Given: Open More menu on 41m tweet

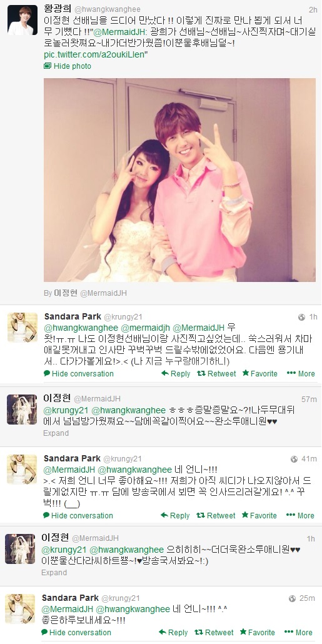Looking at the screenshot, I should coord(300,515).
